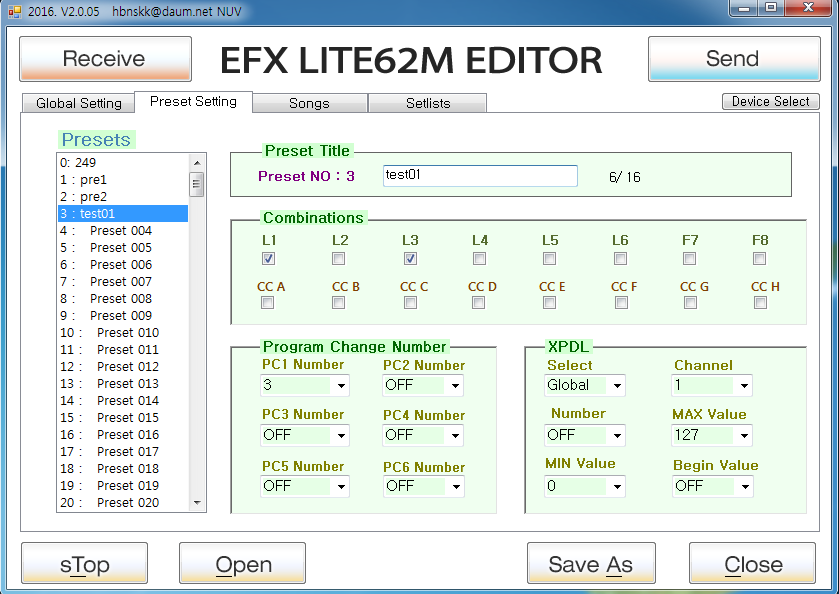
Task: Expand the PC4 Number dropdown
Action: pos(423,435)
